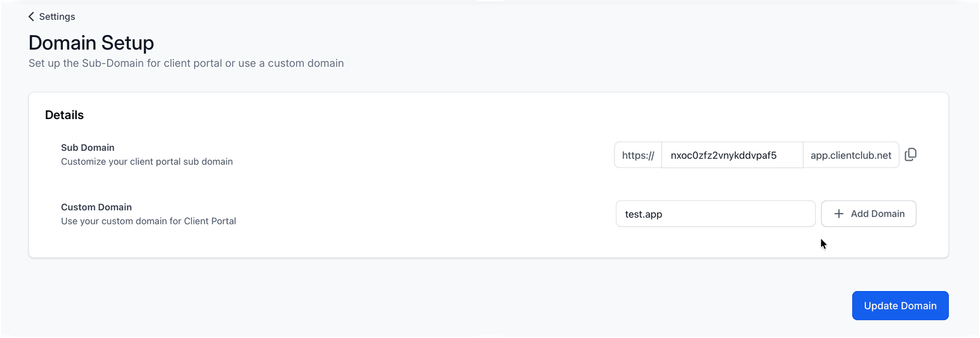Click empty space inside the Details card
The width and height of the screenshot is (980, 338).
coord(424,185)
